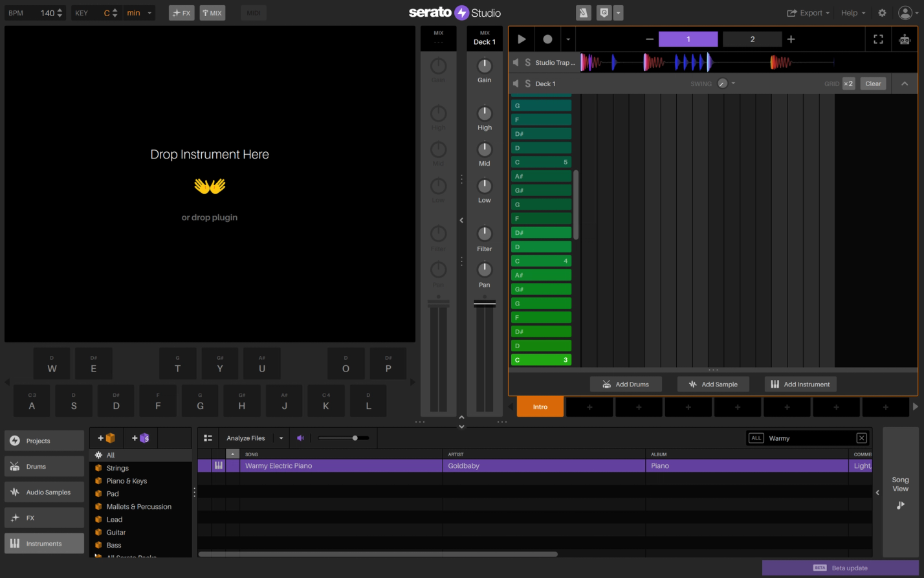Open full screen view of the song timeline
Image resolution: width=924 pixels, height=578 pixels.
pos(878,39)
